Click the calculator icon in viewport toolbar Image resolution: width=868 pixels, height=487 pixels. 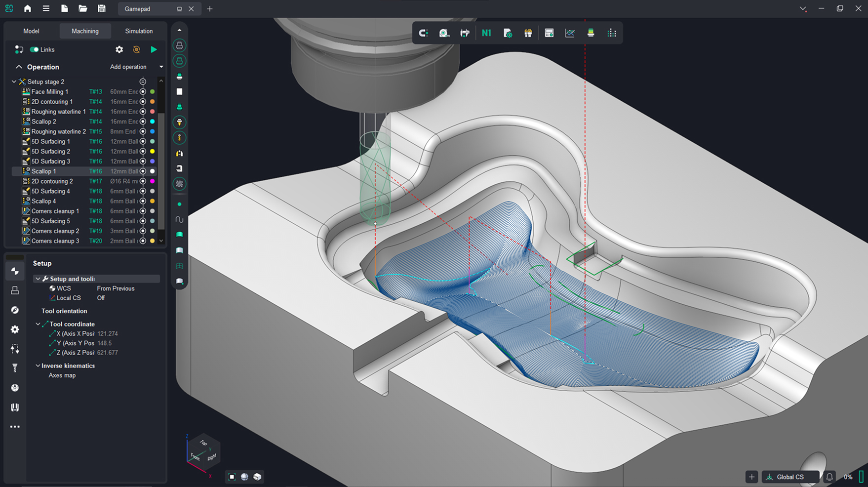(x=549, y=33)
